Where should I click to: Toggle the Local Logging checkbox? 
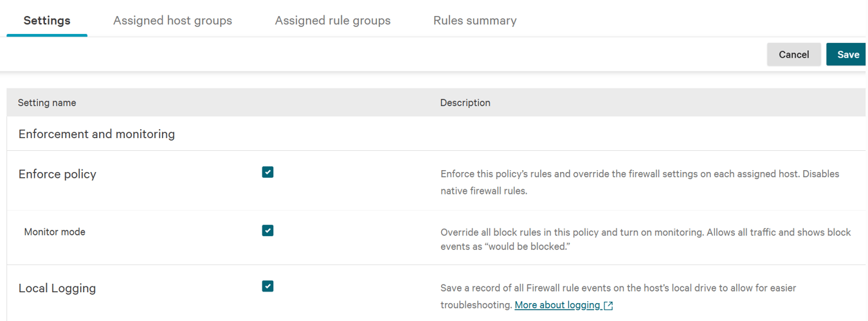click(x=268, y=286)
